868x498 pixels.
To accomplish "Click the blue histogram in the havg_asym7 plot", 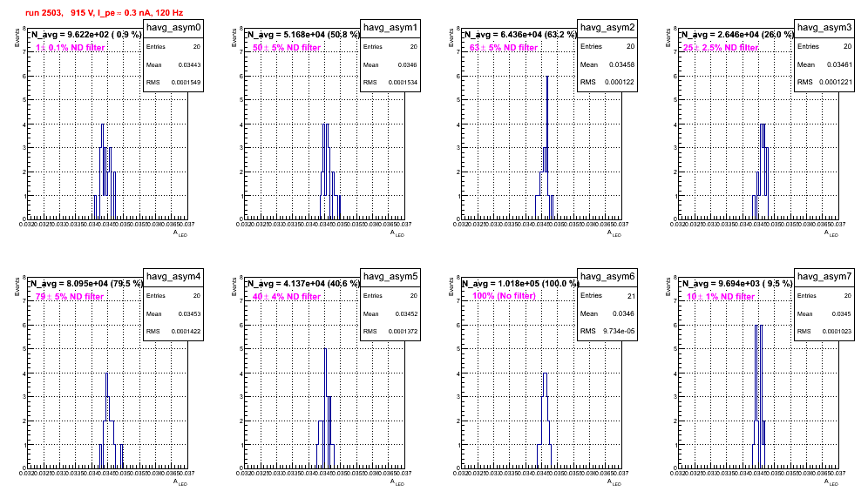I will point(759,399).
